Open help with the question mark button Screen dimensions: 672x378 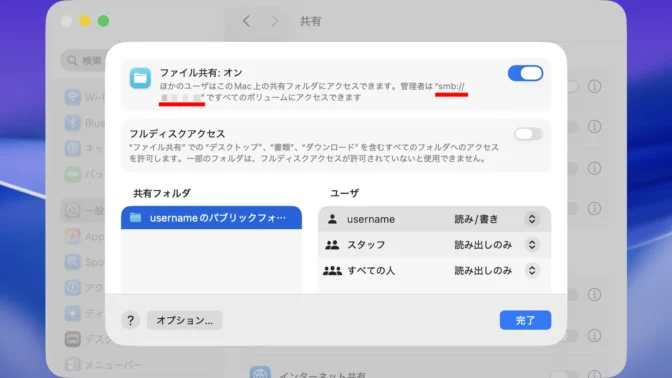point(130,320)
